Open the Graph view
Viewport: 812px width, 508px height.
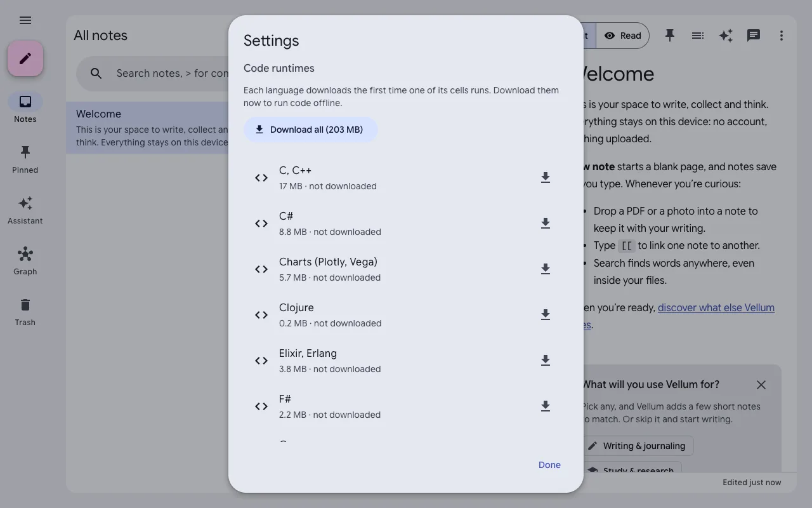pos(25,260)
